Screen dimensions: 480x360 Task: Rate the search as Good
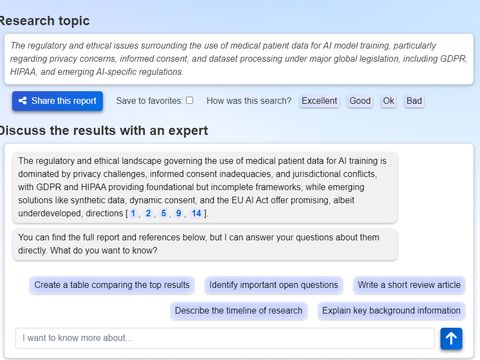[360, 101]
